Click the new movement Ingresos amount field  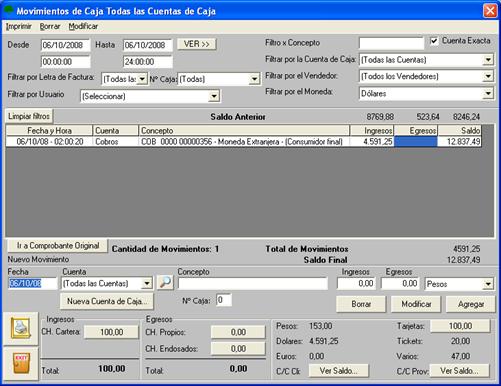click(x=356, y=284)
